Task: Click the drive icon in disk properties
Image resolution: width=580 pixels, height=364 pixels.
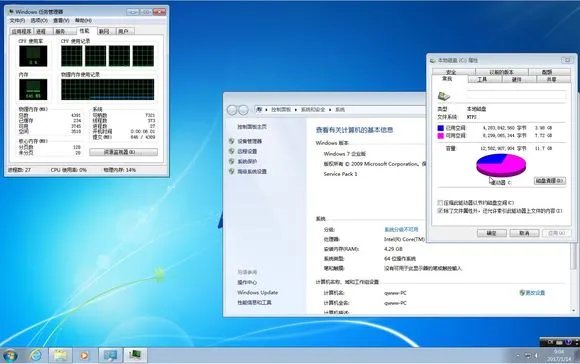Action: click(444, 96)
